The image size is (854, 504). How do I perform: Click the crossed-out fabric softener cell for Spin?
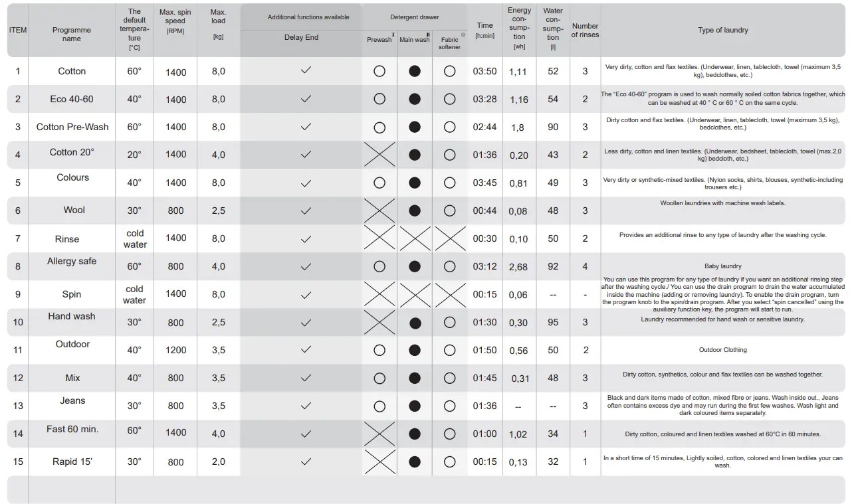(x=450, y=294)
